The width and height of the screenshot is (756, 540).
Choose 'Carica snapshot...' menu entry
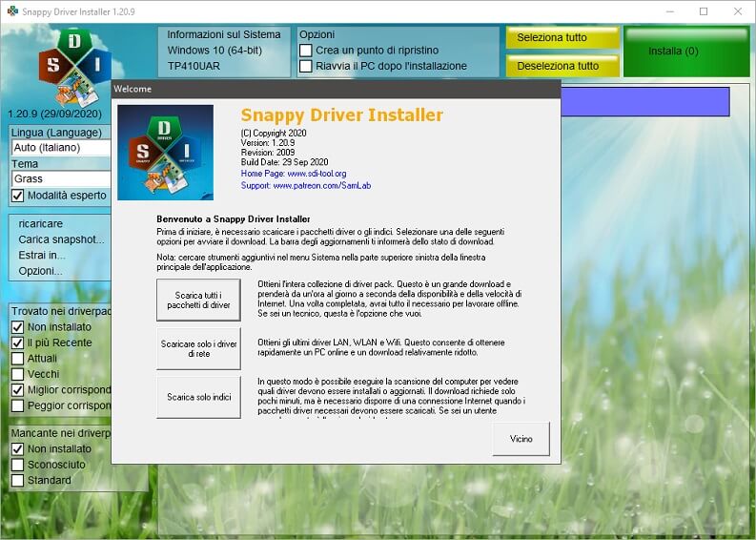pyautogui.click(x=61, y=239)
